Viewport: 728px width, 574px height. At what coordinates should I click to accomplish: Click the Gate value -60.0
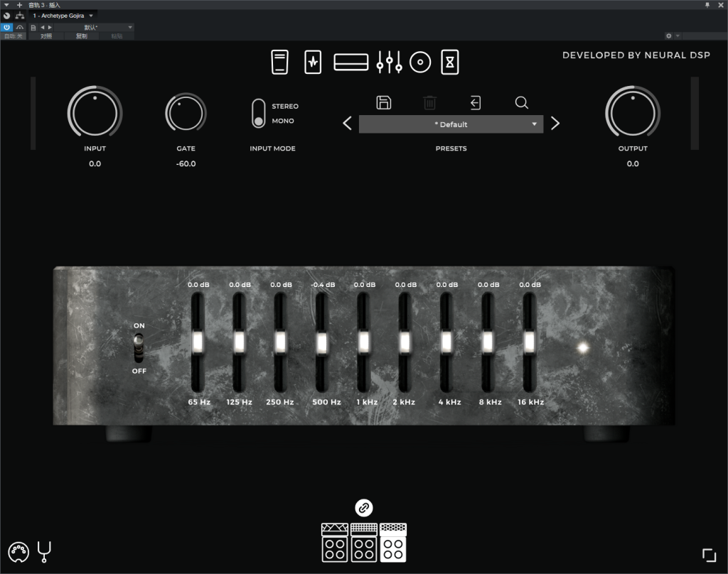coord(186,164)
